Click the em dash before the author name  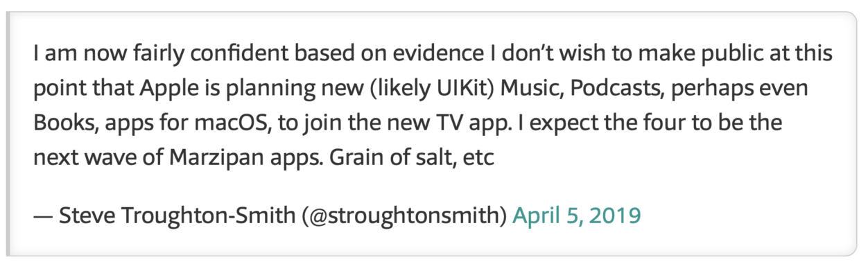pyautogui.click(x=43, y=216)
